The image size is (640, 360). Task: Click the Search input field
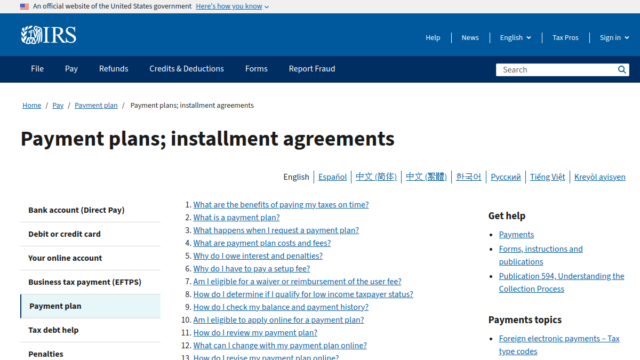tap(556, 70)
